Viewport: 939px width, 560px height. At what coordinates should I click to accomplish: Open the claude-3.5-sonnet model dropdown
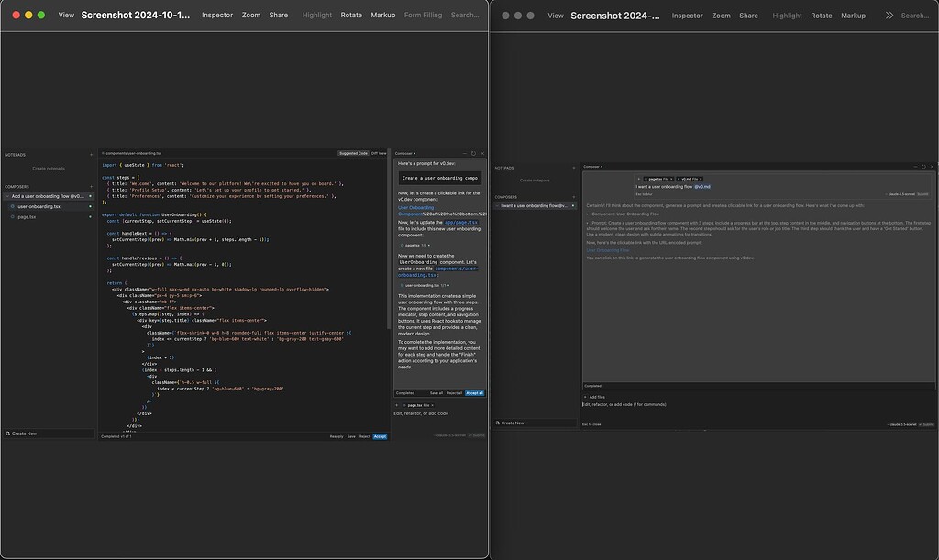pos(450,435)
